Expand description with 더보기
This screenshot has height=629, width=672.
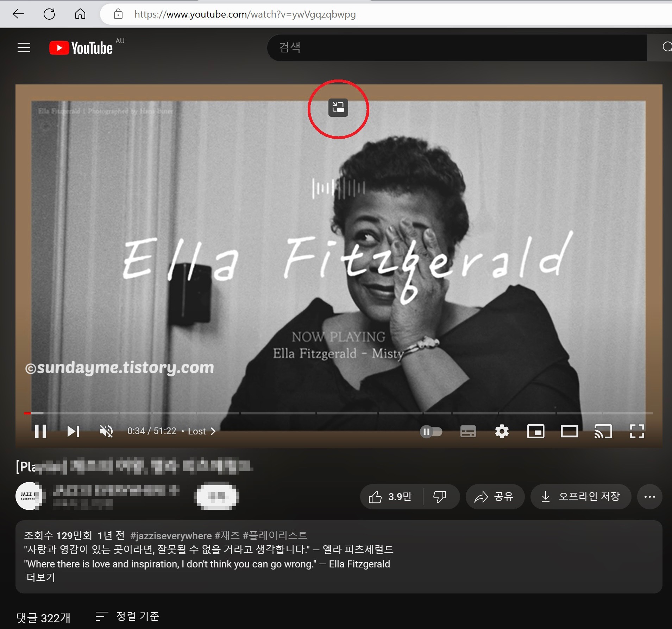pyautogui.click(x=41, y=577)
